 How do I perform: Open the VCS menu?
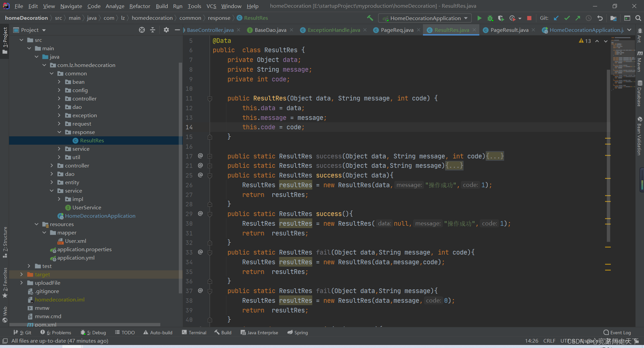[x=211, y=6]
